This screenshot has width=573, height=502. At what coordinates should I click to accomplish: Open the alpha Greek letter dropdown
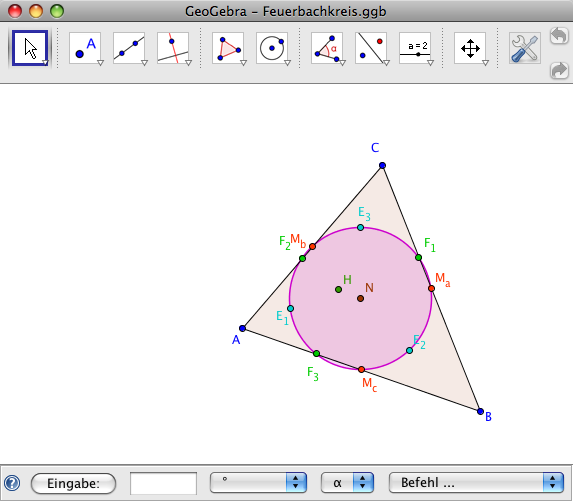coord(347,483)
